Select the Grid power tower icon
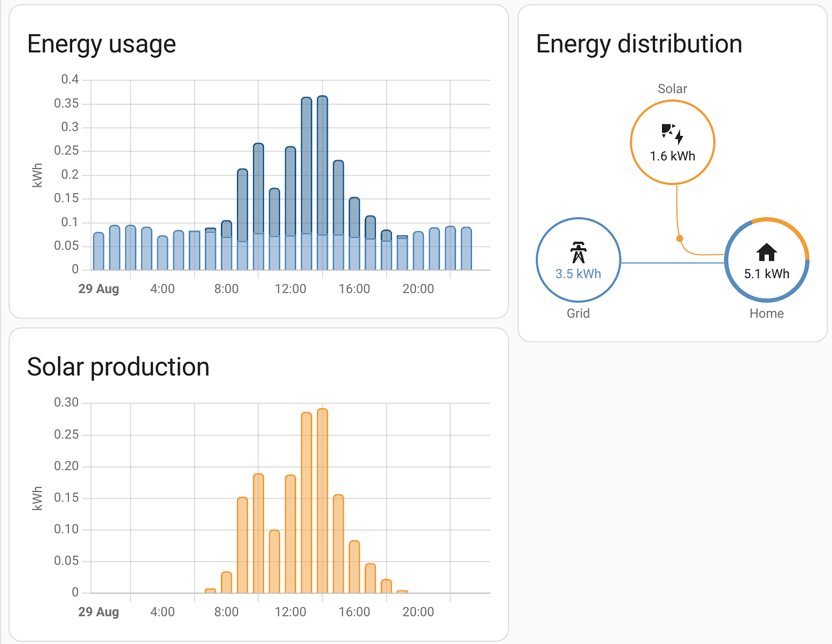The width and height of the screenshot is (832, 644). click(578, 251)
